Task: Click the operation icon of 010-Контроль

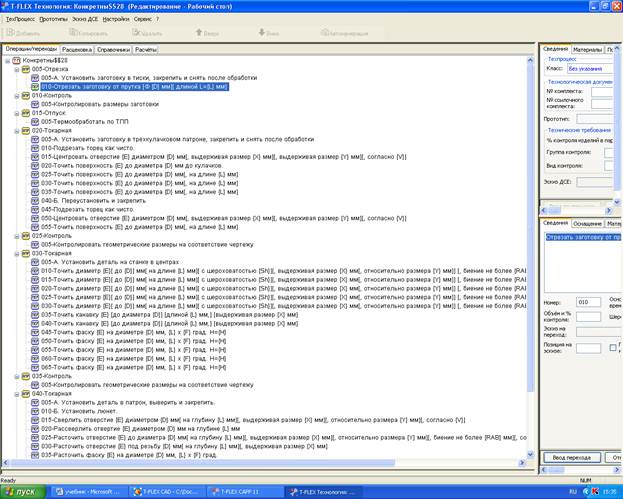Action: (26, 96)
